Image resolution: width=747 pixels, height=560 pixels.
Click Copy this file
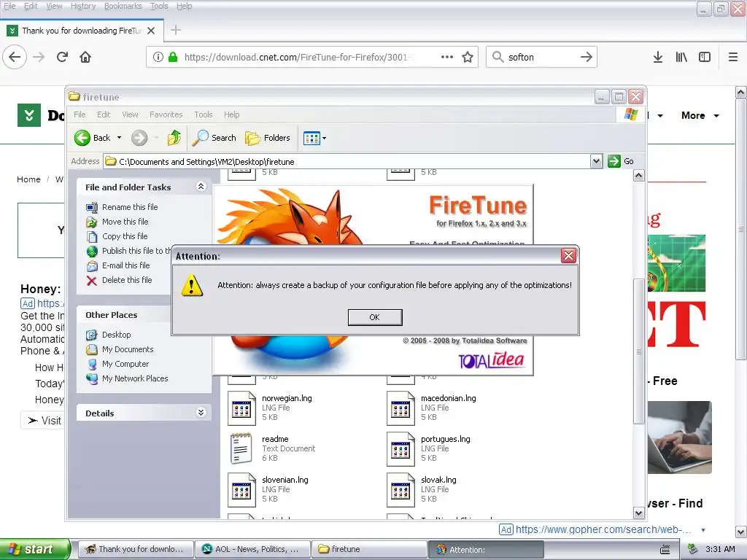click(x=125, y=236)
